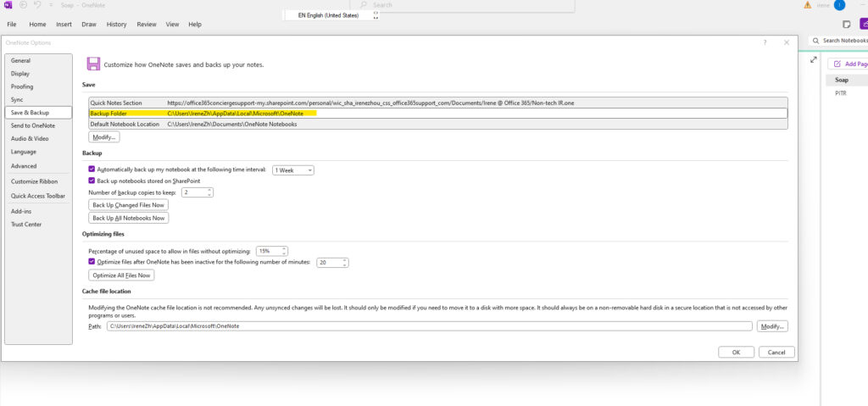Open the 1 Week interval dropdown
This screenshot has width=868, height=406.
(x=293, y=170)
